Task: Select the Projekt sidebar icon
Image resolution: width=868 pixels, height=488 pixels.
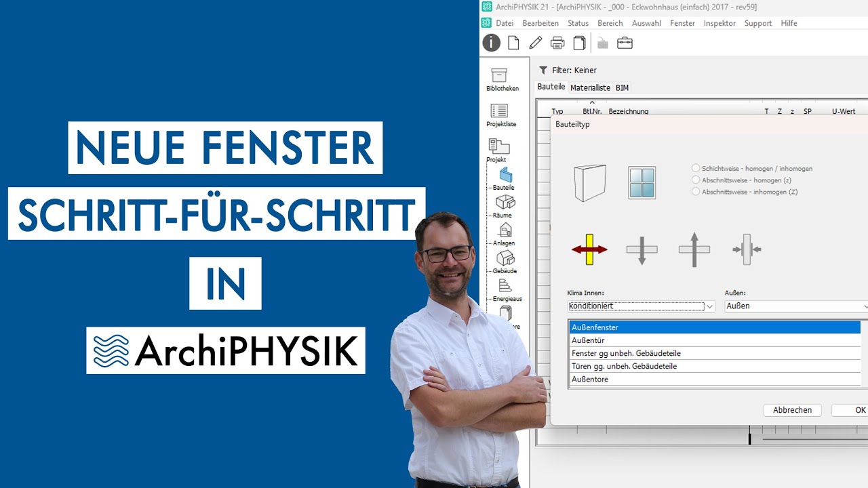Action: coord(497,150)
